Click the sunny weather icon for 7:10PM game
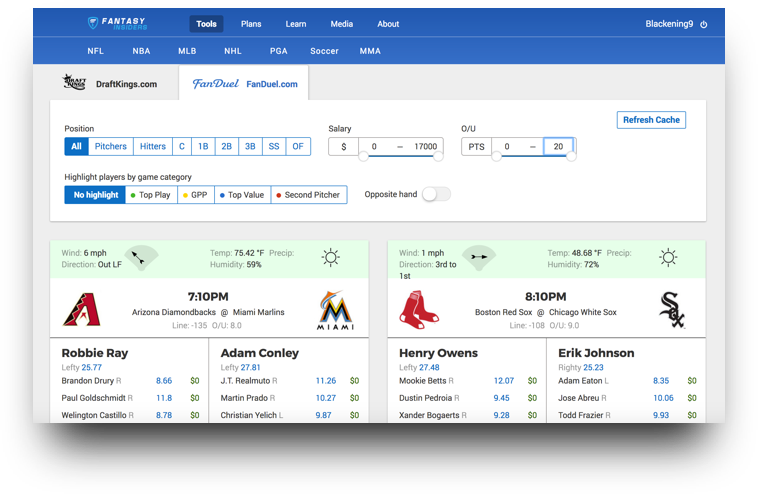 click(331, 258)
